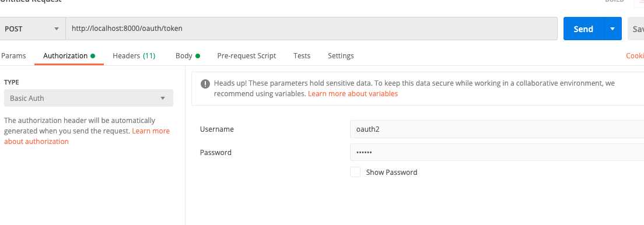Send the POST request
The height and width of the screenshot is (225, 644).
click(x=583, y=29)
